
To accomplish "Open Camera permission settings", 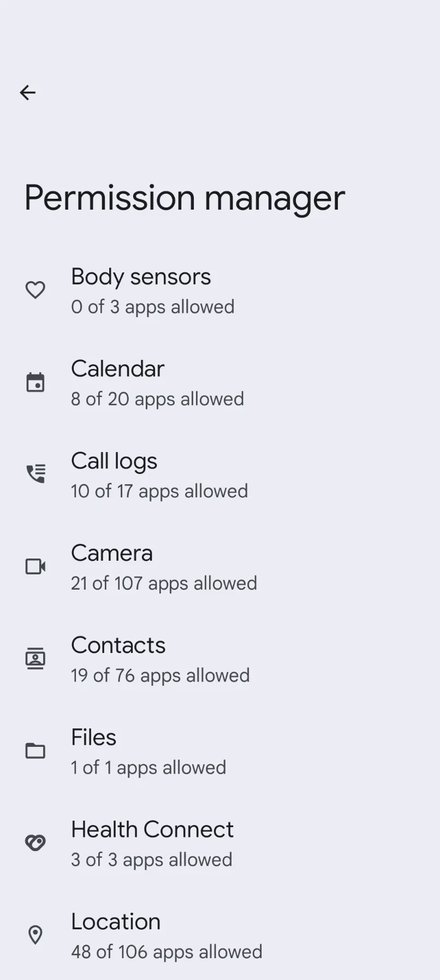I will 112,554.
